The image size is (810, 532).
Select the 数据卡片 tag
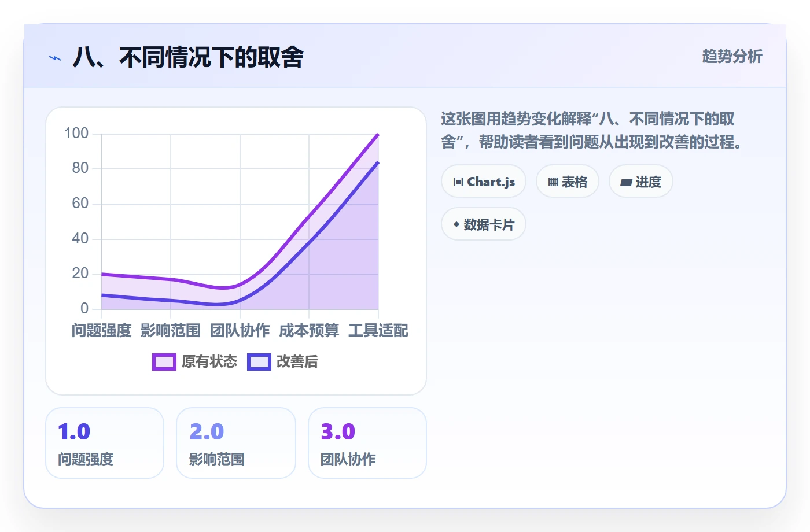coord(484,224)
